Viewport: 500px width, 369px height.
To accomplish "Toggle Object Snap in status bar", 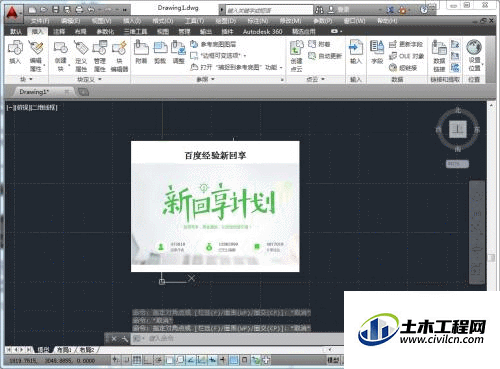I will pyautogui.click(x=169, y=360).
